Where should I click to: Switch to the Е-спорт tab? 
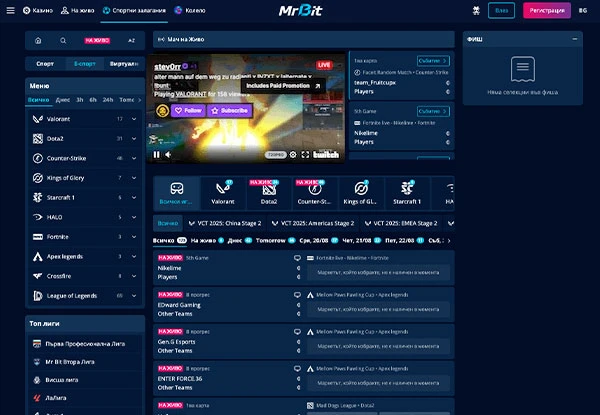point(85,64)
